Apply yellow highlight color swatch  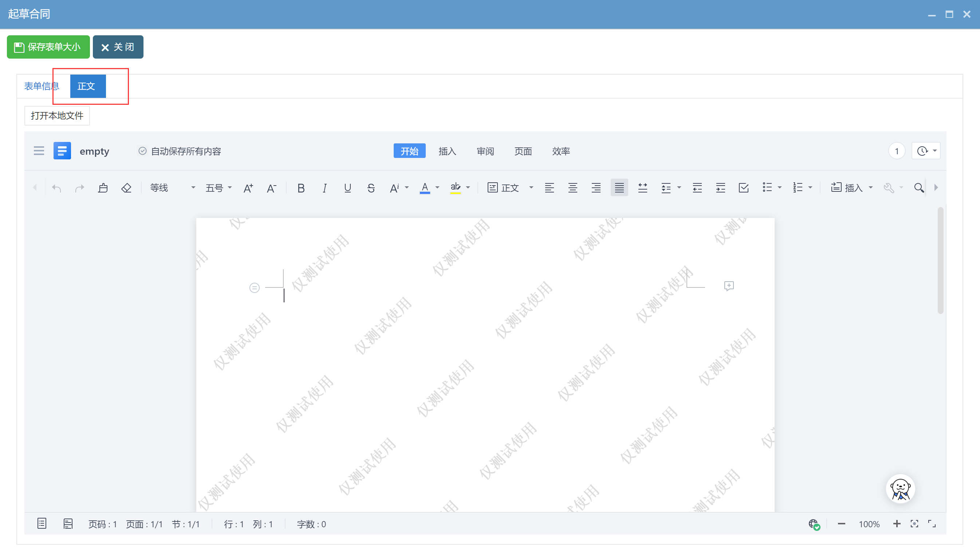click(455, 188)
